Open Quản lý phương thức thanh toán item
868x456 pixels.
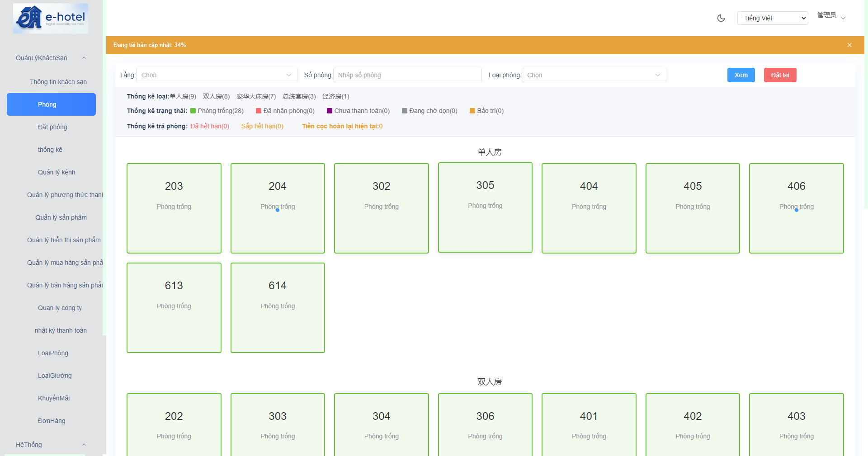point(65,195)
